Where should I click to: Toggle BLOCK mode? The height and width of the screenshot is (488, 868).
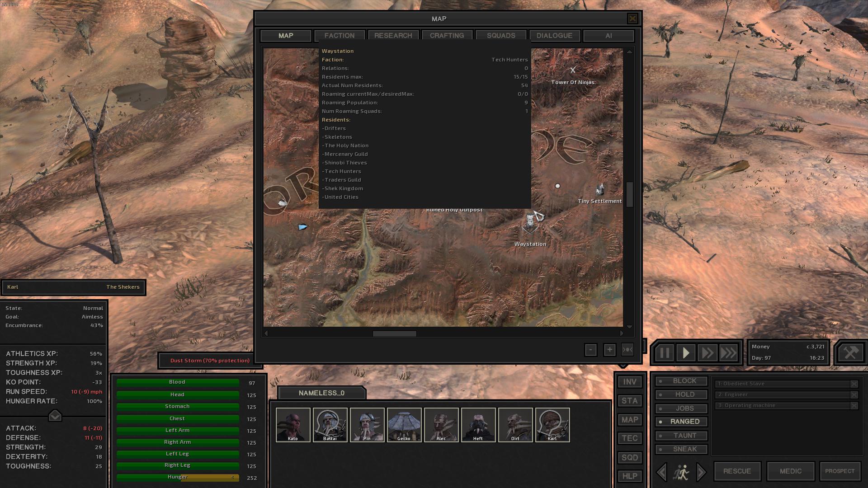pos(681,381)
